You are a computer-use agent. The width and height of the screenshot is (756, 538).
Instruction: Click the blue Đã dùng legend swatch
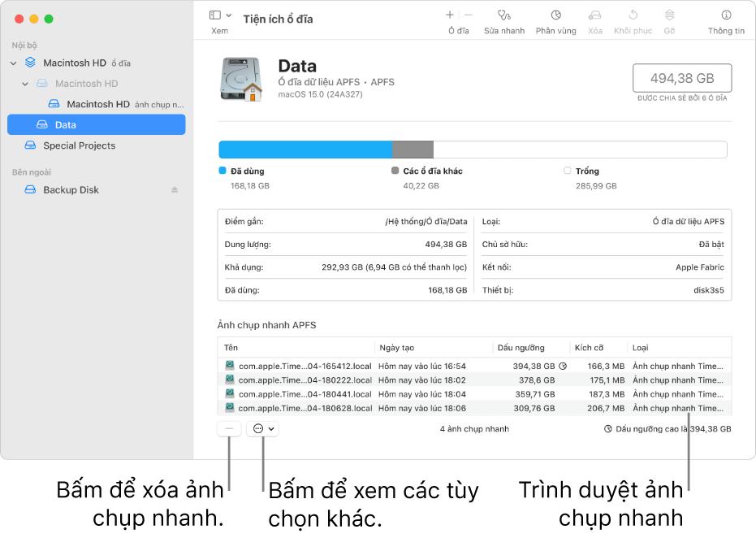[x=222, y=171]
